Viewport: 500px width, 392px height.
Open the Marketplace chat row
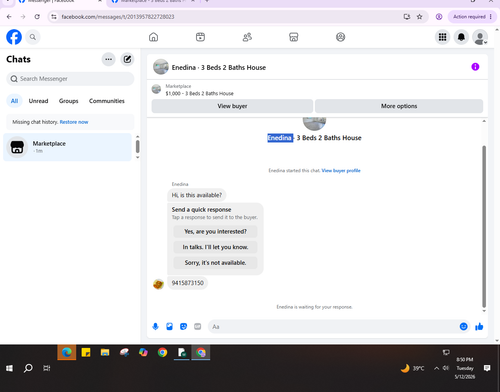point(68,147)
